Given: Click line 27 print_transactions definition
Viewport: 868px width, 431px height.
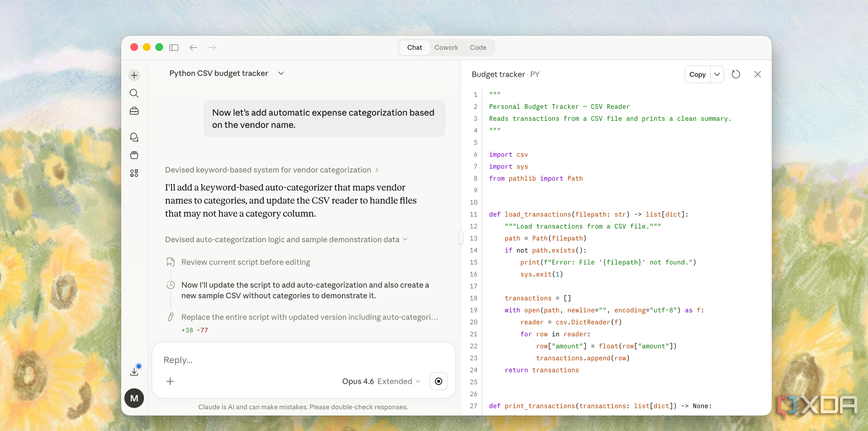Looking at the screenshot, I should pyautogui.click(x=600, y=406).
